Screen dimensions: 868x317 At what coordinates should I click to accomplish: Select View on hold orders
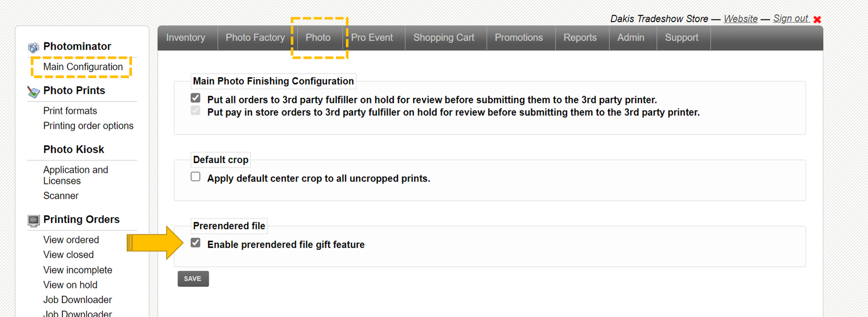coord(70,285)
